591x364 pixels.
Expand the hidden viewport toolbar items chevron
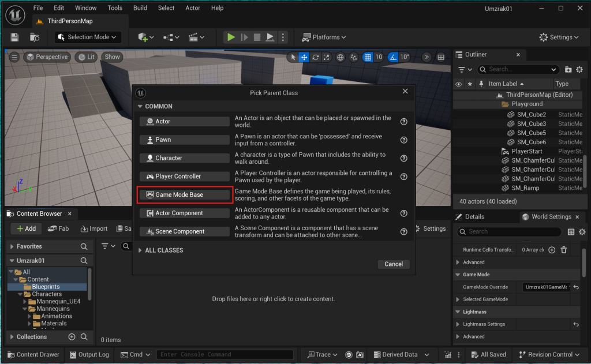[x=427, y=57]
